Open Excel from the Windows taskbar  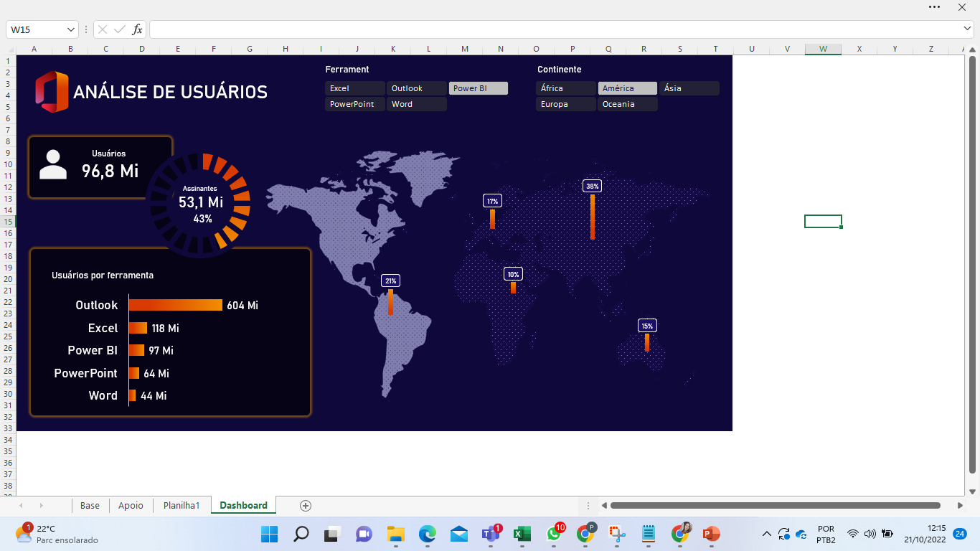522,534
